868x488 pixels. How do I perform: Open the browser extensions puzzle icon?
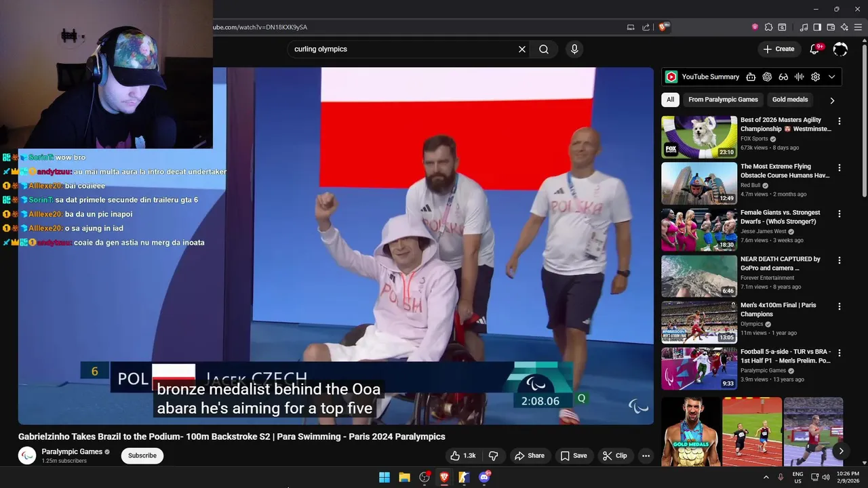click(768, 27)
